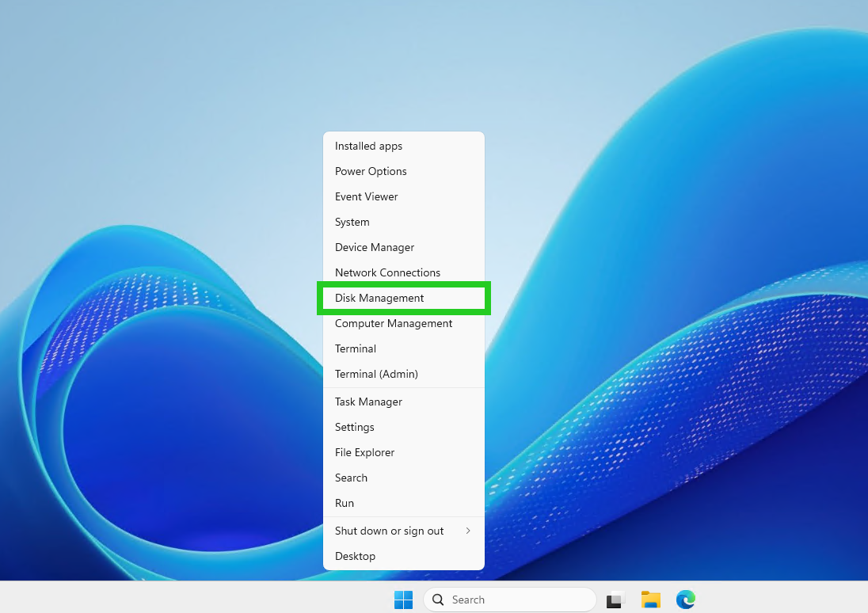Launch Task Manager
The height and width of the screenshot is (613, 868).
[368, 402]
